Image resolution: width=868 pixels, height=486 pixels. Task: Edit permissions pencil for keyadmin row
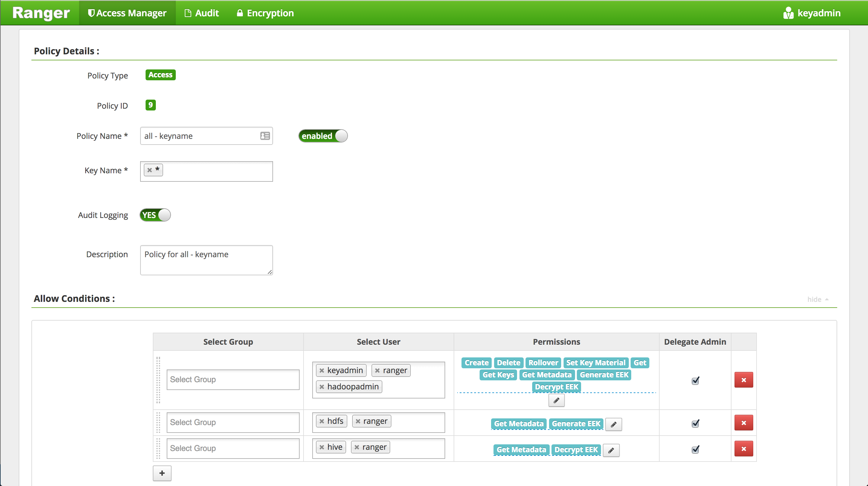coord(556,401)
